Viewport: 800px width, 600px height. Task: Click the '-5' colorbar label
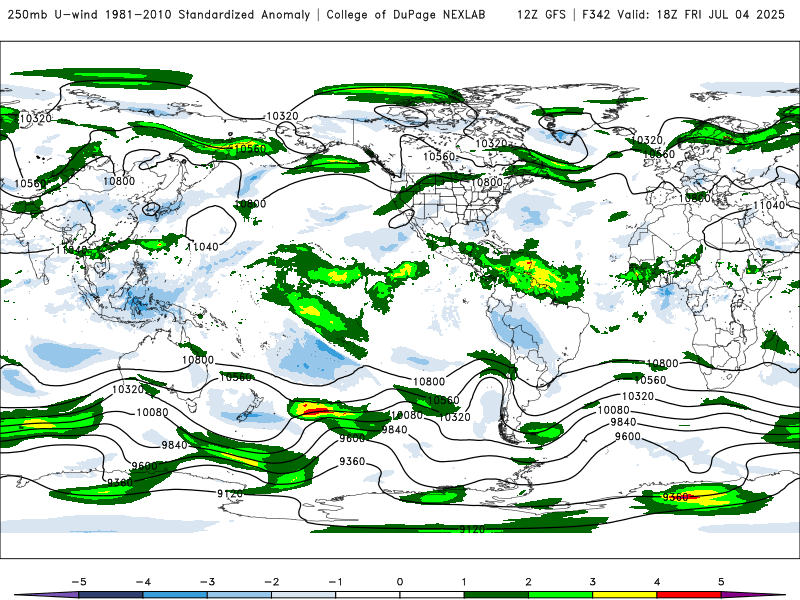click(79, 582)
